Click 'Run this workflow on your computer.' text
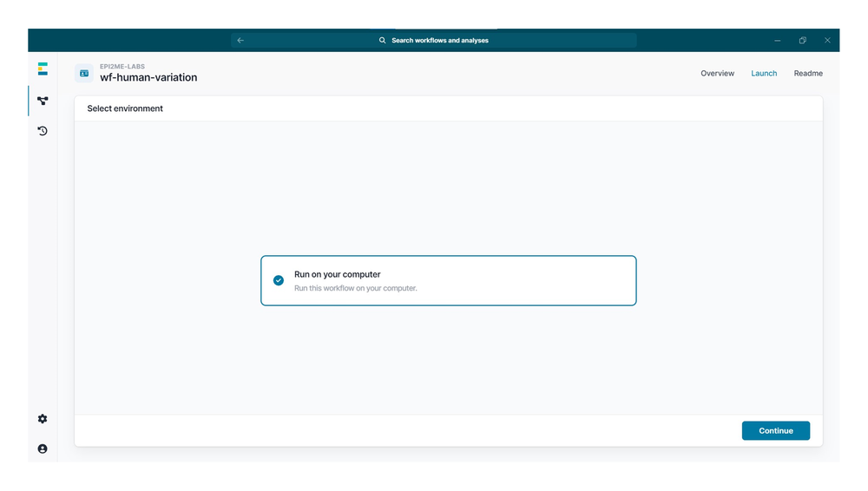The height and width of the screenshot is (491, 868). [x=355, y=288]
